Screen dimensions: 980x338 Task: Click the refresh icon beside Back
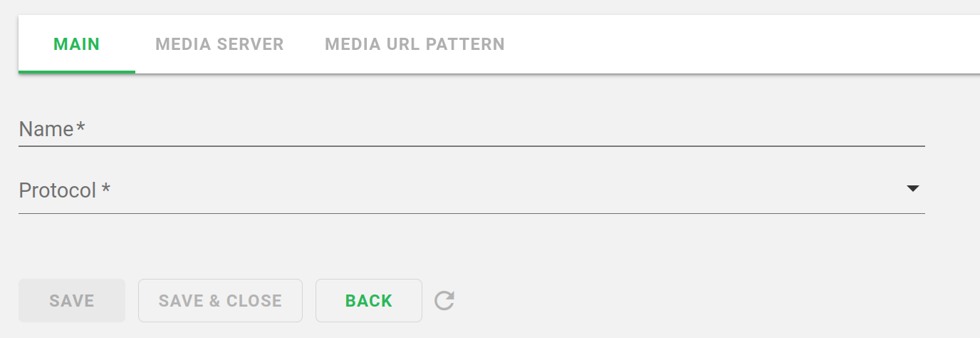tap(444, 301)
